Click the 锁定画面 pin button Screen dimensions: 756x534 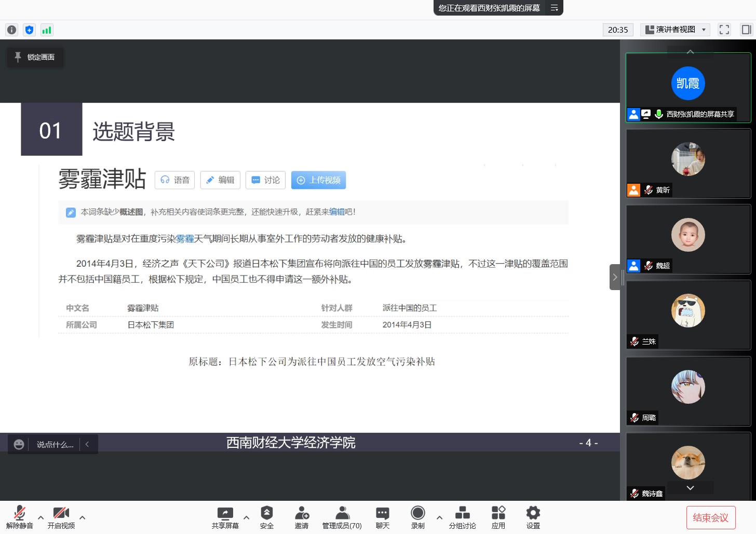[x=35, y=57]
